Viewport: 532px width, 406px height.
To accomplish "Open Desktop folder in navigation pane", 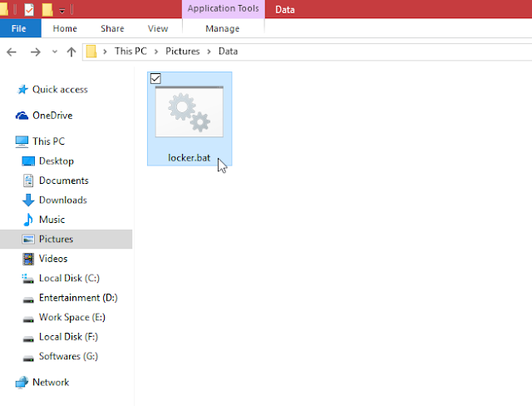I will 57,161.
